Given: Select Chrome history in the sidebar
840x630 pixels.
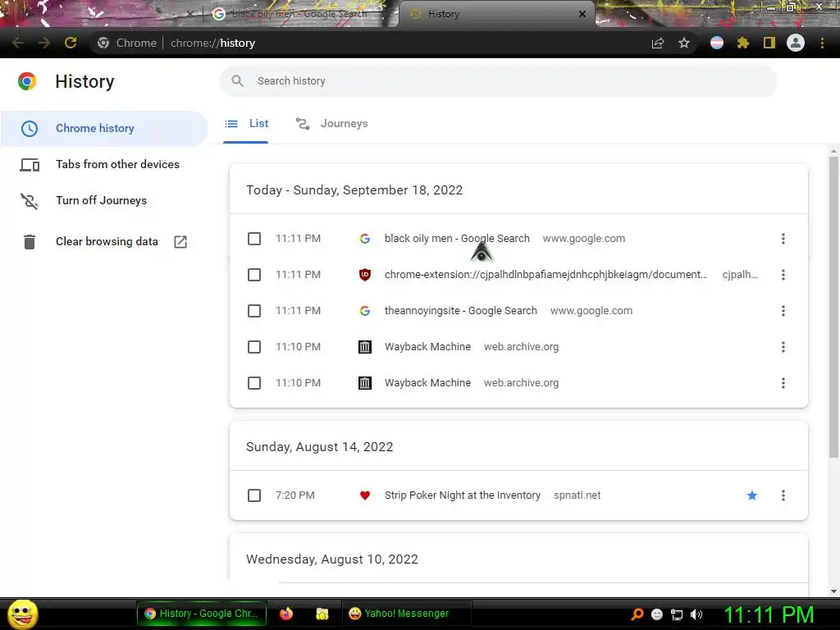Looking at the screenshot, I should point(104,129).
